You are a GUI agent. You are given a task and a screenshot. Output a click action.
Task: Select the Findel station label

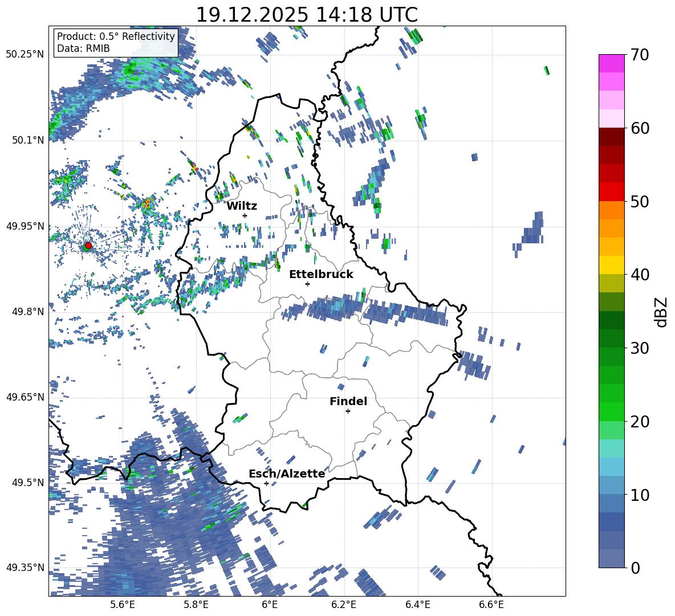click(x=348, y=401)
